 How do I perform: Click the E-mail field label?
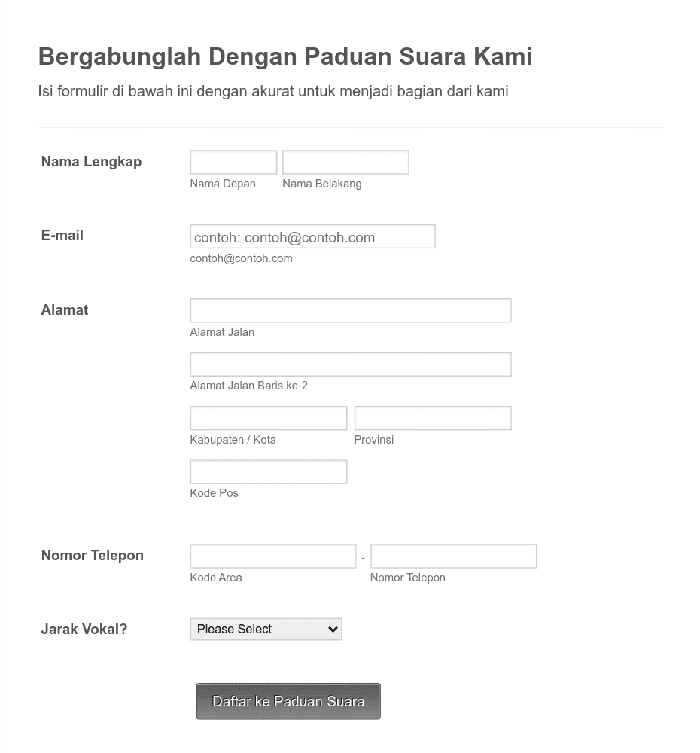click(x=62, y=235)
